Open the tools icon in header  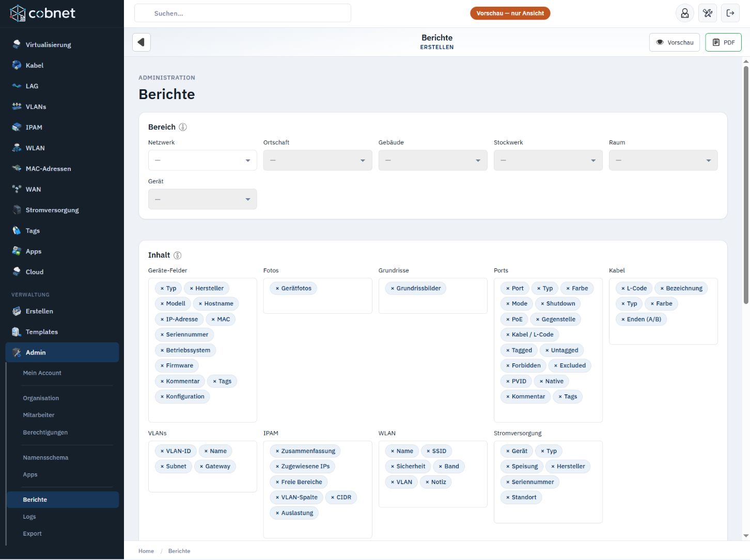pos(708,13)
